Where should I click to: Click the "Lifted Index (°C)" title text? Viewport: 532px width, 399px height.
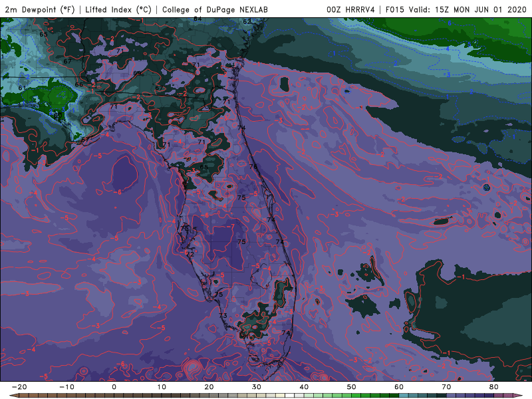point(118,9)
